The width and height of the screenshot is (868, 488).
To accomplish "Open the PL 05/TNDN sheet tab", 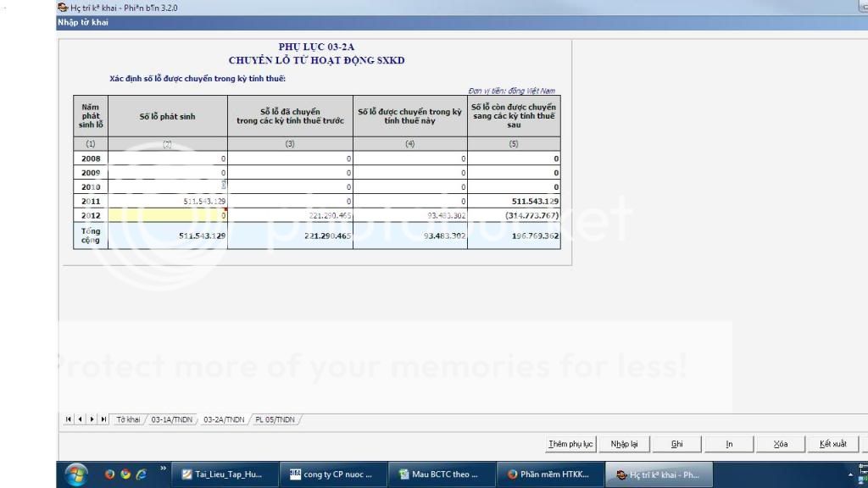I will click(275, 419).
